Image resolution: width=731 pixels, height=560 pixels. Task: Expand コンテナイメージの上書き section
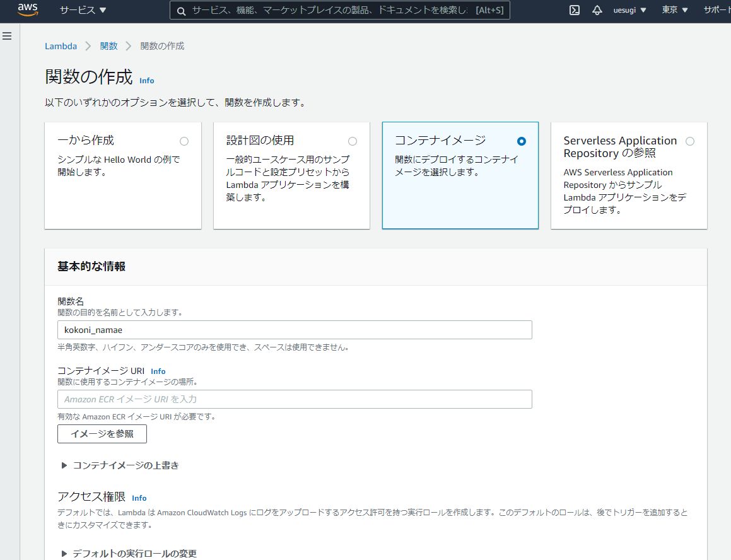(120, 465)
